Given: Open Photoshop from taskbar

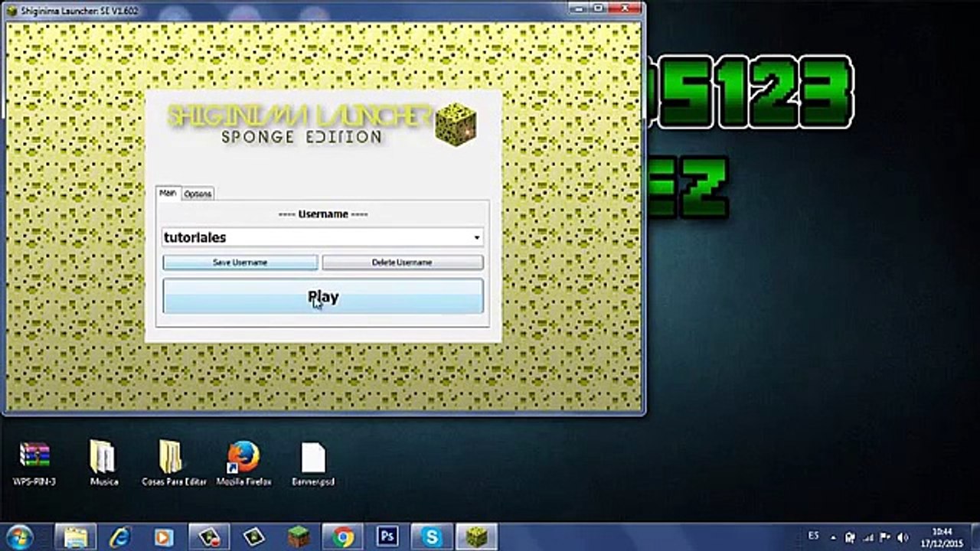Looking at the screenshot, I should click(x=387, y=537).
